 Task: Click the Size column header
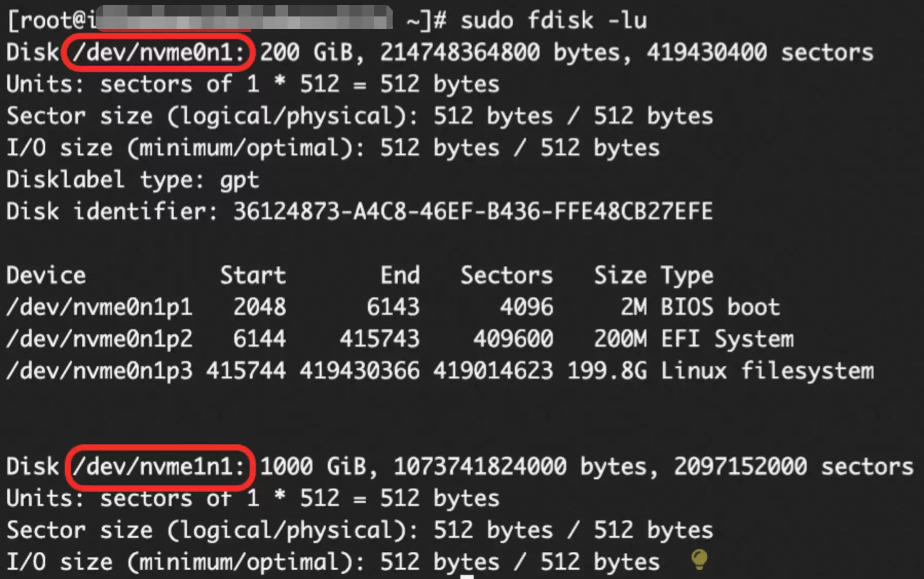(620, 276)
